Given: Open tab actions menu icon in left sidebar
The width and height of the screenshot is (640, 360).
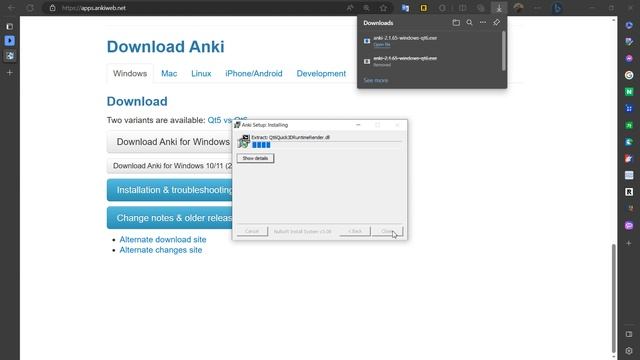Looking at the screenshot, I should click(10, 27).
